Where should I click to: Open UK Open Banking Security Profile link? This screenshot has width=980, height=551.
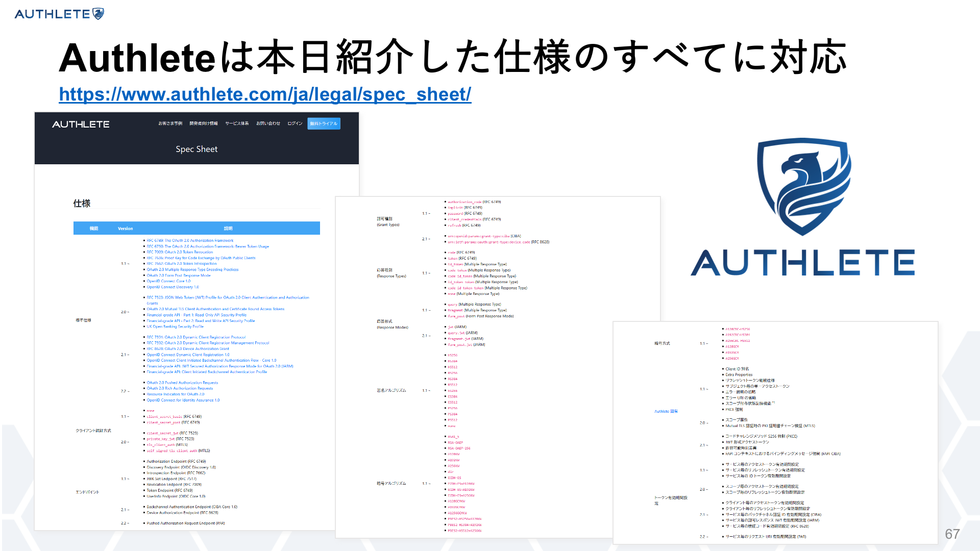click(175, 327)
